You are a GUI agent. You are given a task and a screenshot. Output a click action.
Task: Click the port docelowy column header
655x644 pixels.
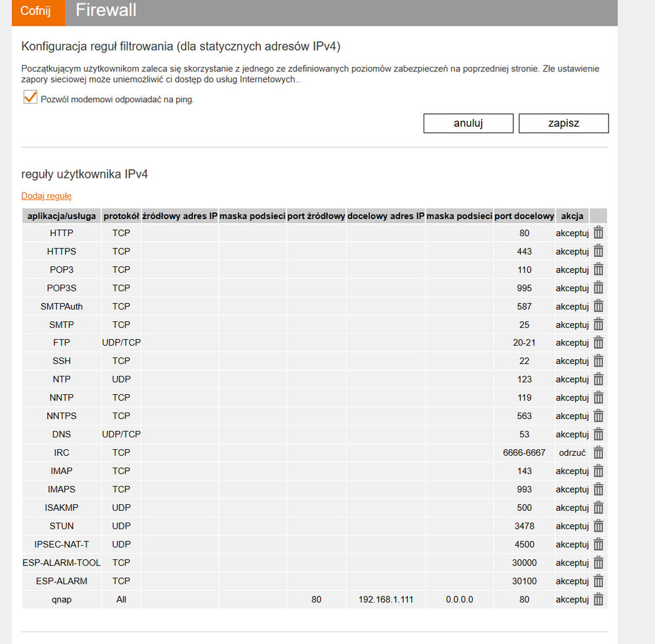524,216
